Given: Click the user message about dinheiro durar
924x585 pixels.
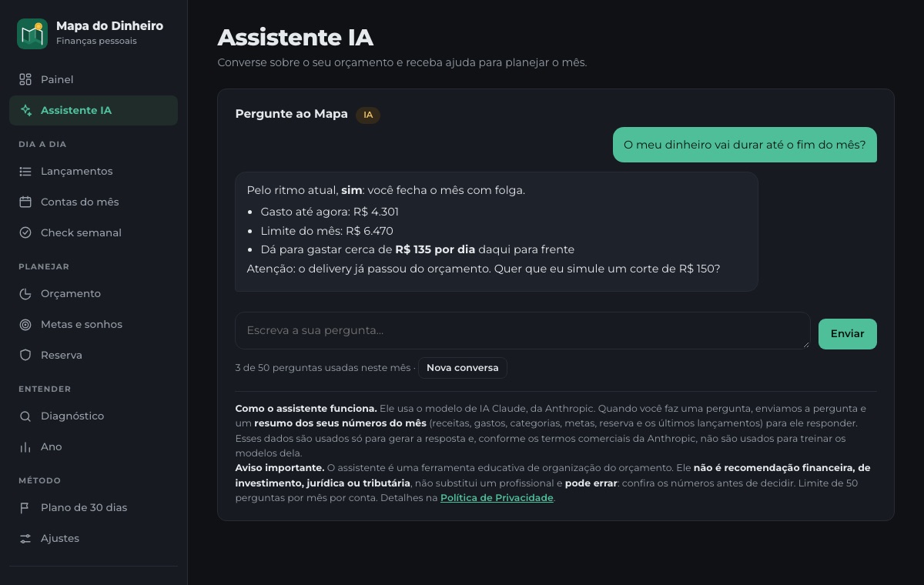Looking at the screenshot, I should [745, 145].
